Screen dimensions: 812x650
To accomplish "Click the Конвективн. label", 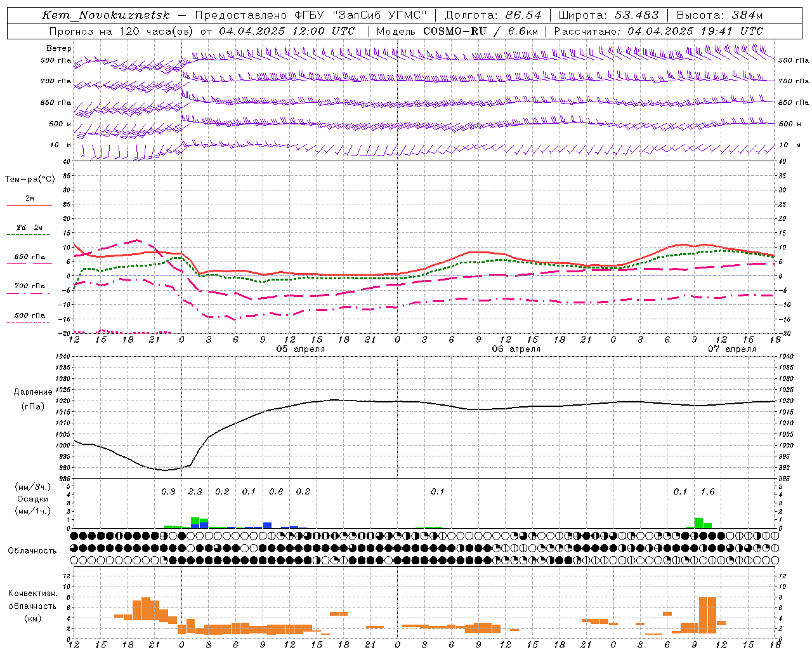I will [32, 594].
